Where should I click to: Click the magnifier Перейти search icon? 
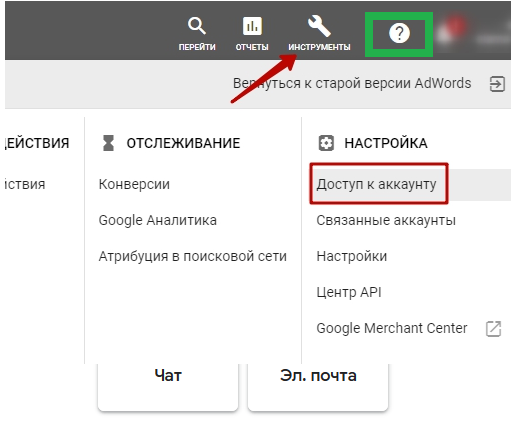(x=197, y=26)
